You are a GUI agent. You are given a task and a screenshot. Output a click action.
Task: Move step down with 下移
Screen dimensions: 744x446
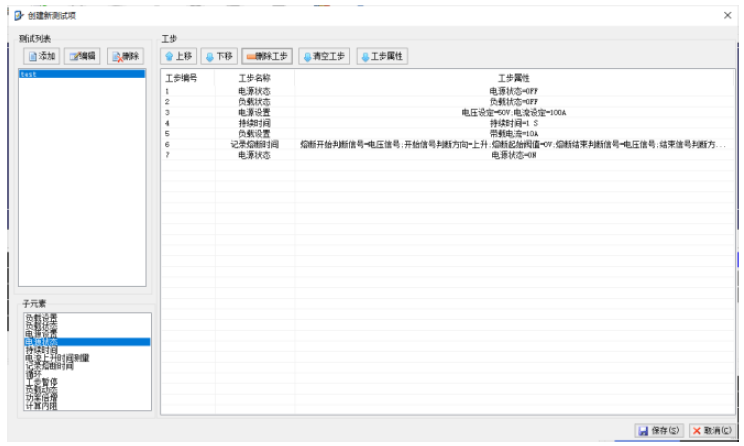219,57
